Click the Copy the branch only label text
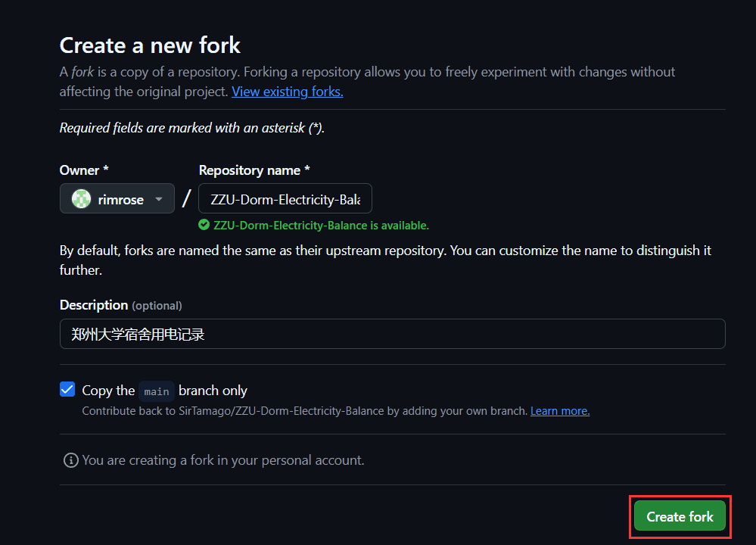 coord(164,390)
